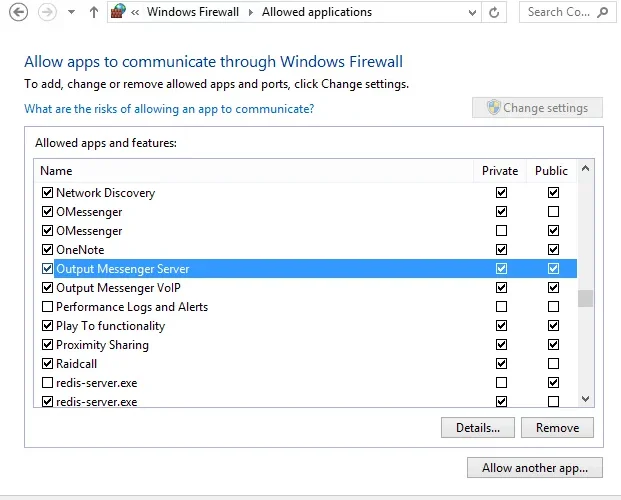Enable Performance Logs and Alerts checkbox
Screen dimensions: 621x500
click(x=47, y=307)
